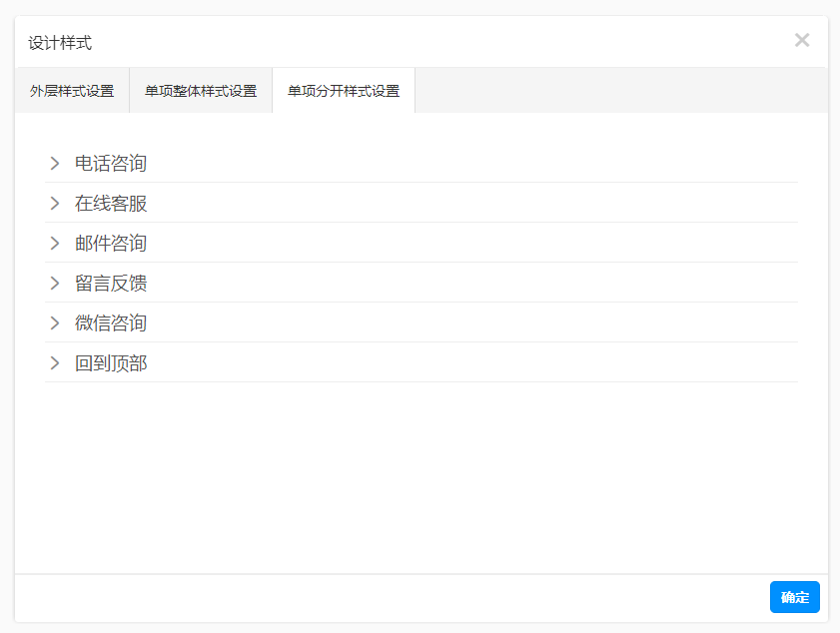Screen dimensions: 840x633
Task: Confirm with the 确定 button
Action: [794, 597]
